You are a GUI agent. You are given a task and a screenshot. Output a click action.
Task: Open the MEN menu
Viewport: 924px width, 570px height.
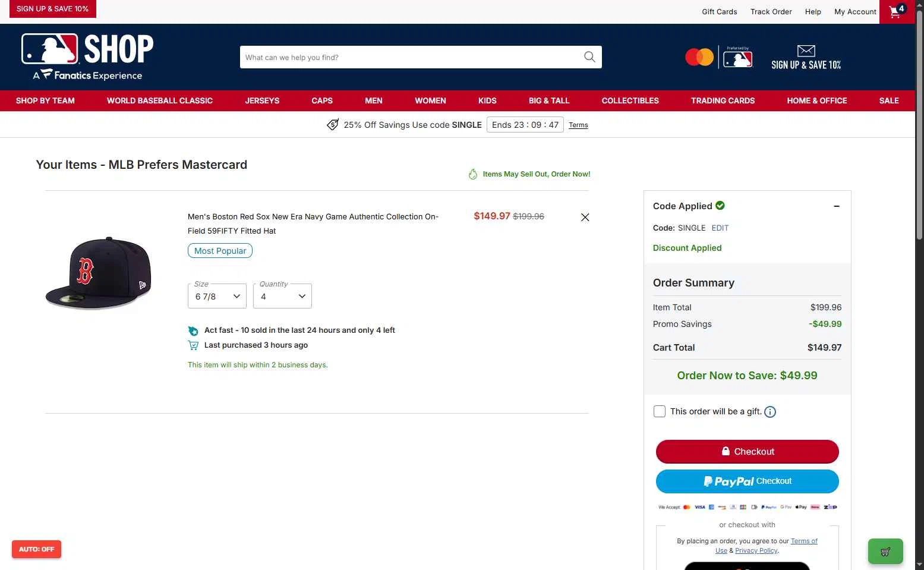pos(374,101)
